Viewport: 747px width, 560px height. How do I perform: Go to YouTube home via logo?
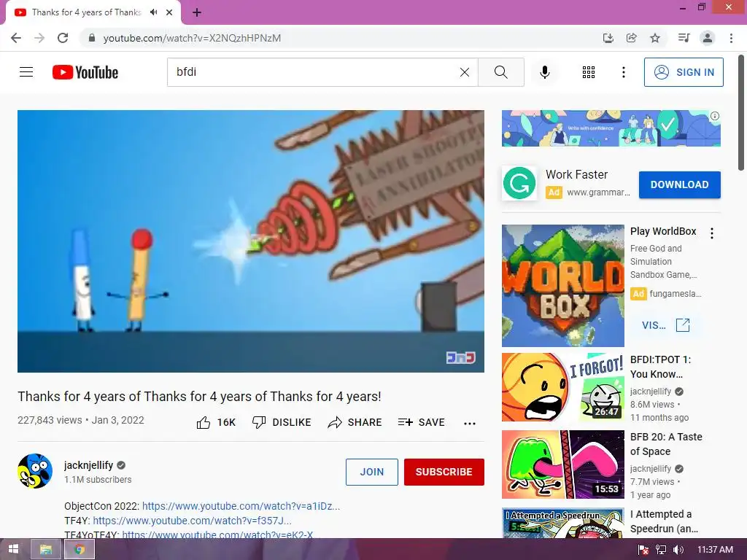85,72
